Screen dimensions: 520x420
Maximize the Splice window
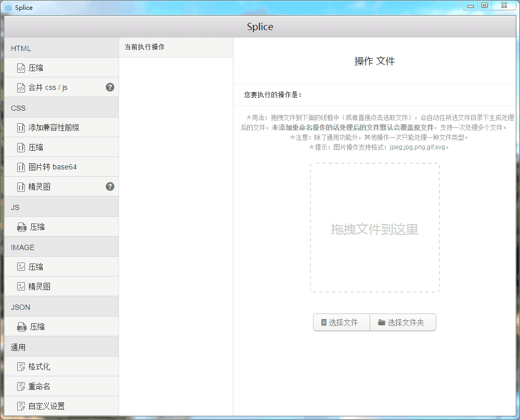pos(485,6)
